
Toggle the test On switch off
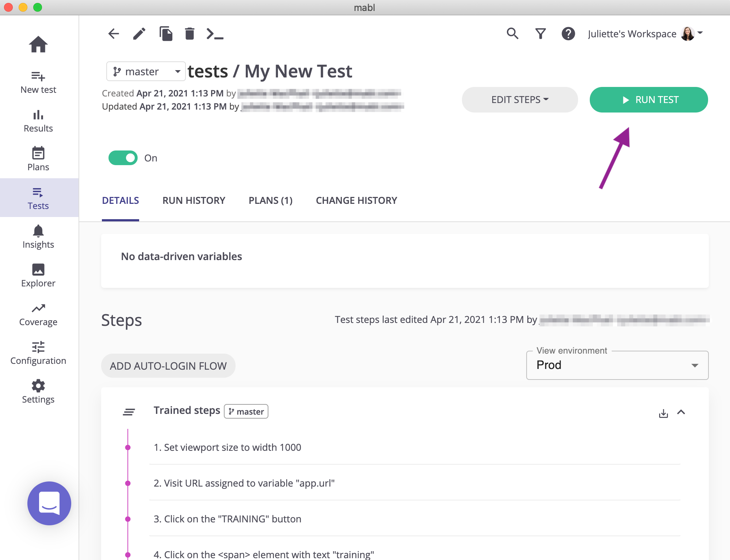click(123, 158)
